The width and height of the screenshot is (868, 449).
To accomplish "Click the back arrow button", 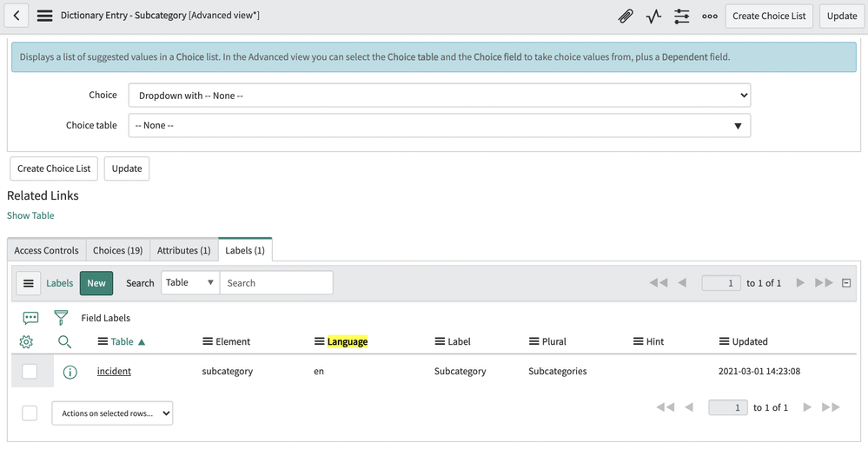I will tap(17, 16).
